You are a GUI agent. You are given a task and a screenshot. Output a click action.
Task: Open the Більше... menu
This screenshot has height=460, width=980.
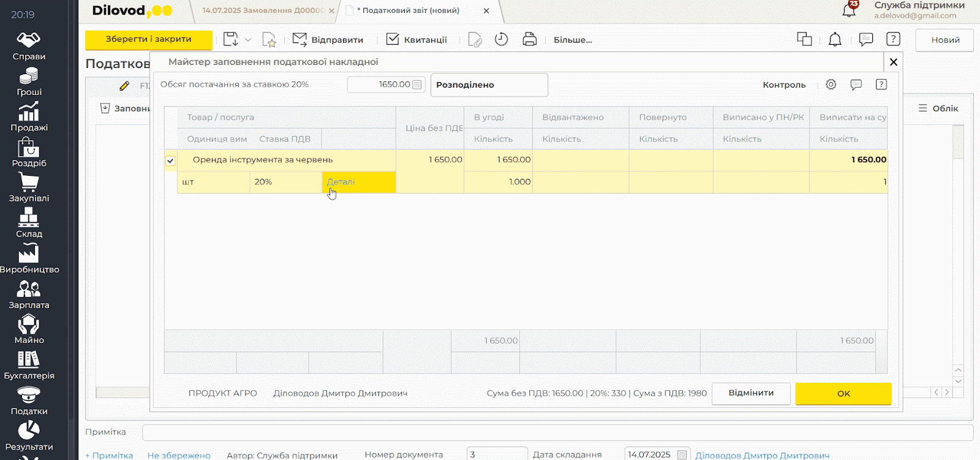click(x=572, y=40)
